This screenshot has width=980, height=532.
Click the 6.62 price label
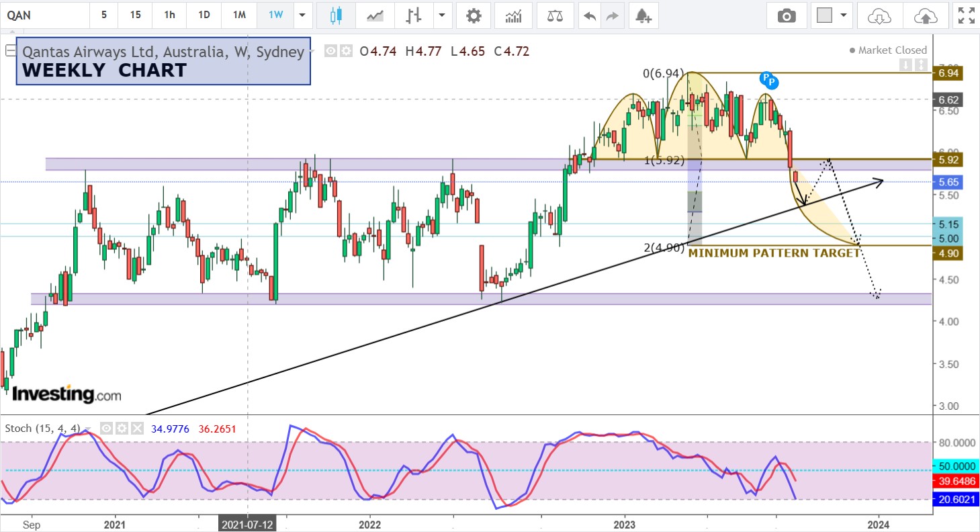pyautogui.click(x=948, y=99)
